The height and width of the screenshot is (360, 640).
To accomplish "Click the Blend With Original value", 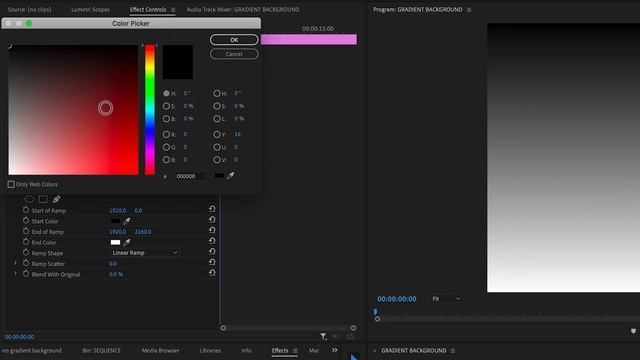I will tap(116, 274).
